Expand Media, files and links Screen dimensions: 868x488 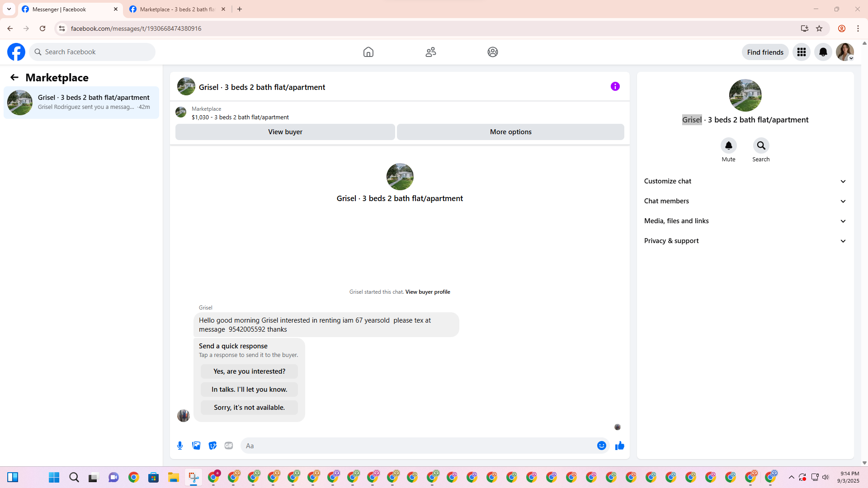pyautogui.click(x=745, y=221)
